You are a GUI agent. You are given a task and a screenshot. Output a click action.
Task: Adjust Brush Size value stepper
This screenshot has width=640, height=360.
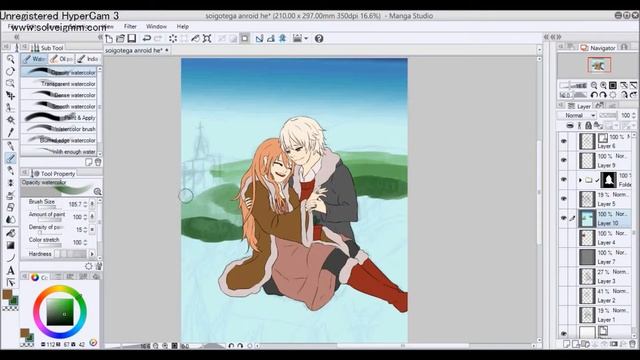coord(85,204)
